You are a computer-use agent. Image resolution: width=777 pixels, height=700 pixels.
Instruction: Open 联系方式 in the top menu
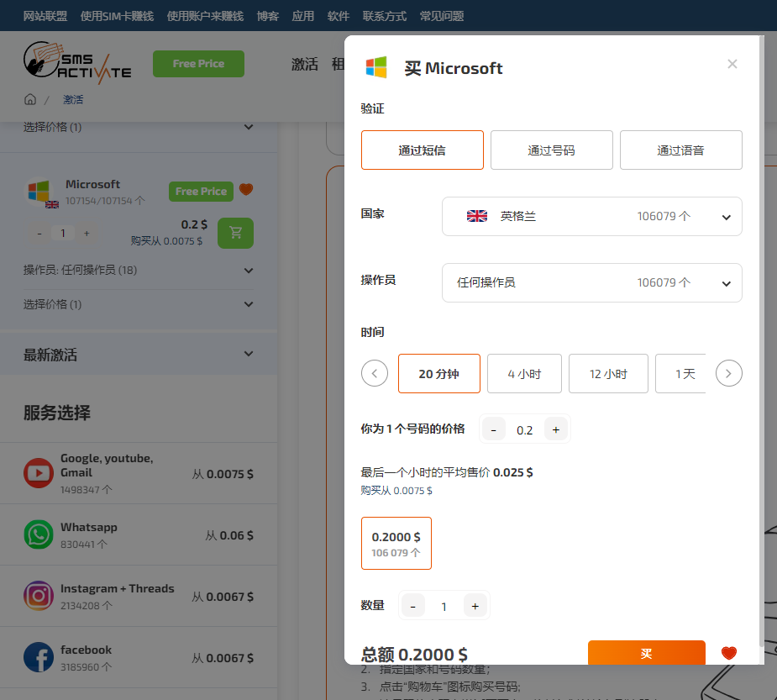384,16
